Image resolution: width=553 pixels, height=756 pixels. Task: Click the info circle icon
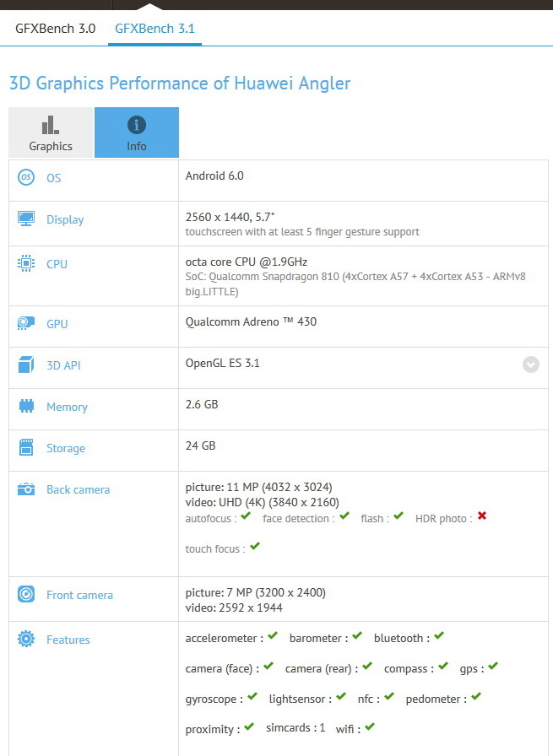pyautogui.click(x=137, y=125)
